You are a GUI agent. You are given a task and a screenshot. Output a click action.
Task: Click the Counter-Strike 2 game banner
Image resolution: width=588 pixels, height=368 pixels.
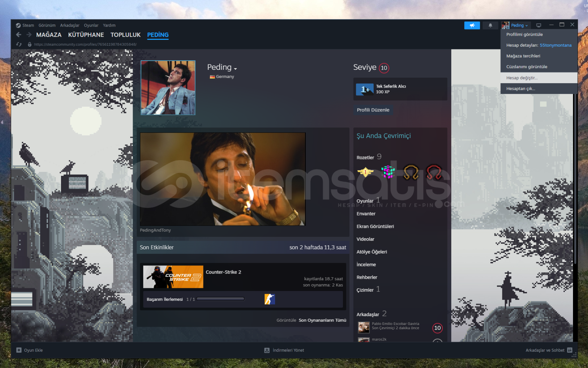click(173, 277)
